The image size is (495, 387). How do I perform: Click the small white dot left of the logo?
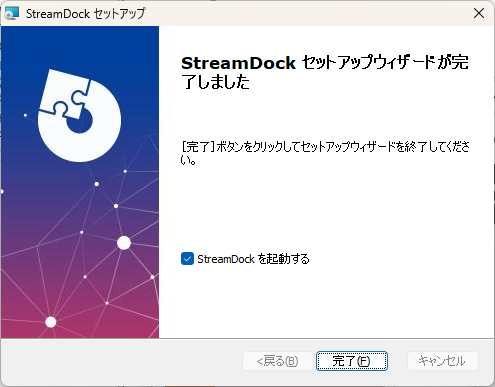(25, 115)
